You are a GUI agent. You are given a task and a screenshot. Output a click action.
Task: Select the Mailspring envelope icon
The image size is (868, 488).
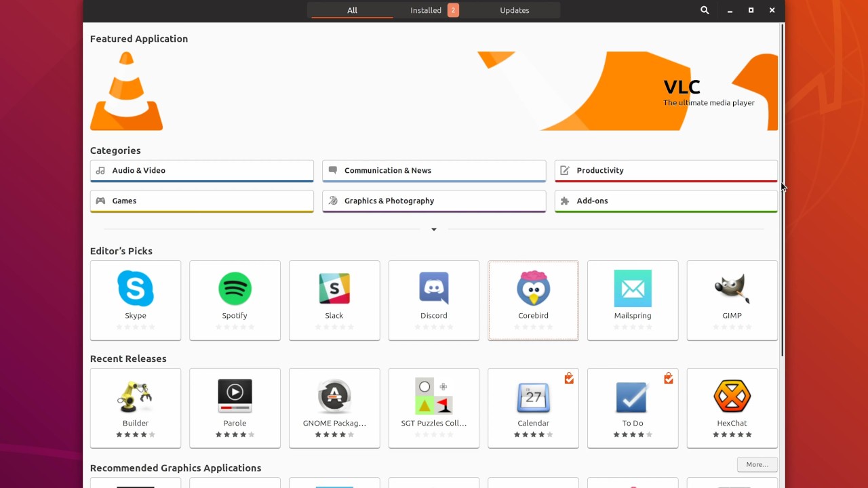tap(633, 289)
